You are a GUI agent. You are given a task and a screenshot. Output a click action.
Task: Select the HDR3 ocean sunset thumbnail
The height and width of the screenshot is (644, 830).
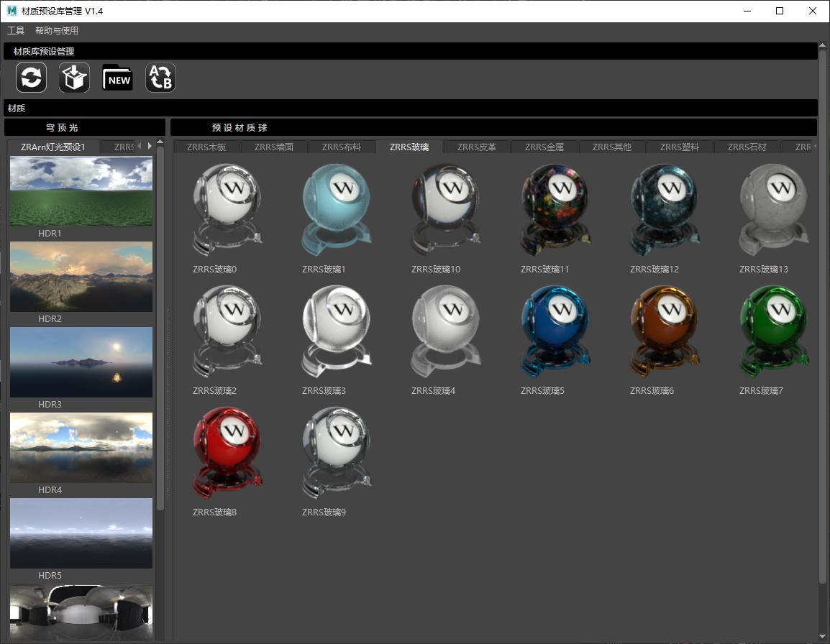click(x=81, y=362)
